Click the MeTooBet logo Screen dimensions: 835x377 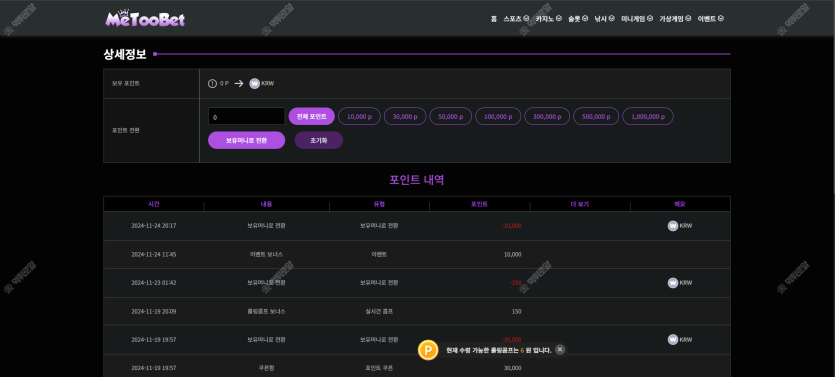(x=145, y=19)
